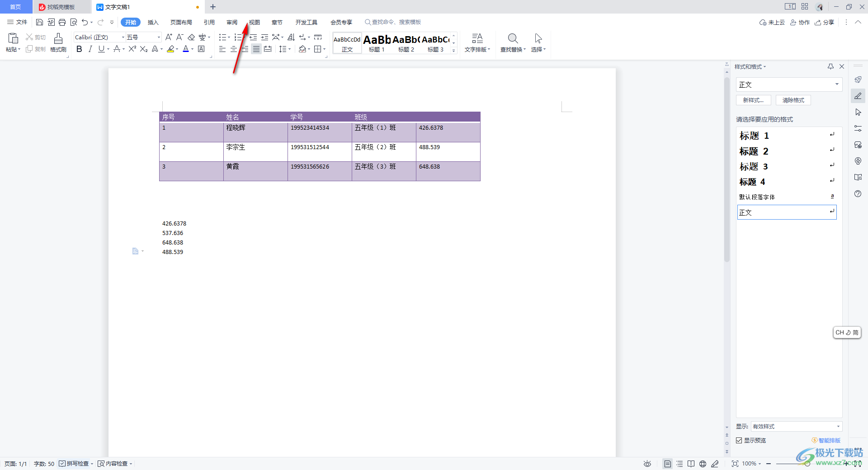The height and width of the screenshot is (470, 868).
Task: Open the Page Layout (页面布局) tab
Action: click(x=181, y=22)
